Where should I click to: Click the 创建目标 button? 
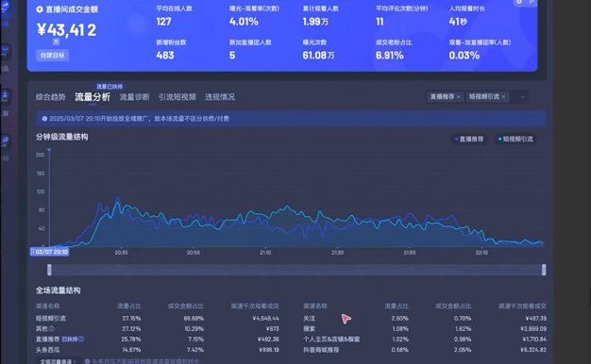52,56
